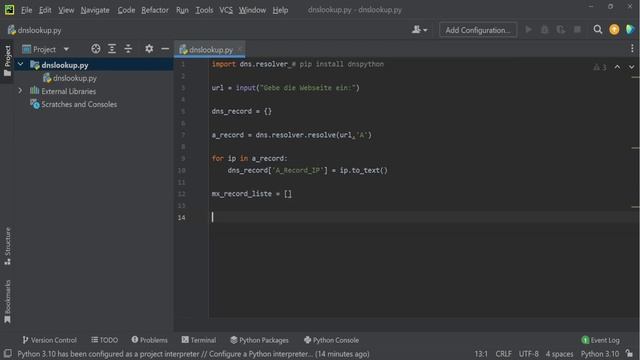
Task: Change CRLF line separator
Action: [x=503, y=354]
